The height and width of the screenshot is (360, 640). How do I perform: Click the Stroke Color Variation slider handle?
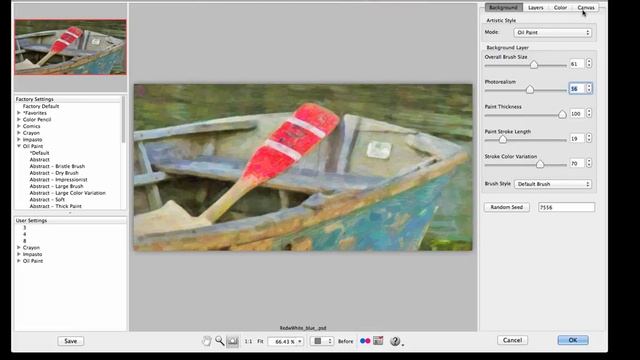[540, 164]
